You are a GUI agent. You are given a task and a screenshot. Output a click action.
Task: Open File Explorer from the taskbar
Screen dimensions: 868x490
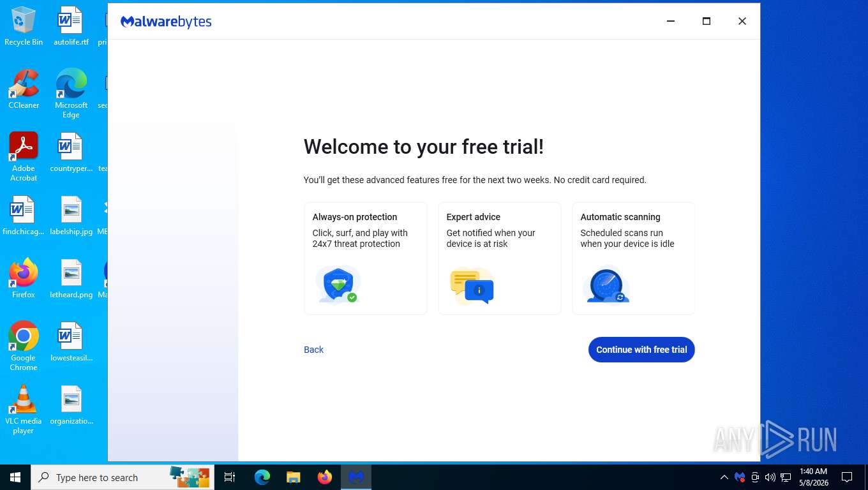click(x=293, y=477)
